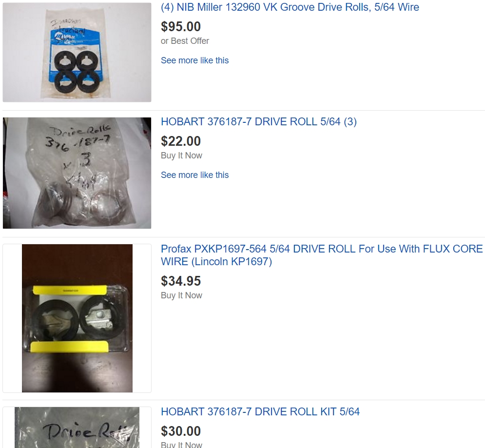Image resolution: width=485 pixels, height=448 pixels.
Task: Click Buy It Now under the $30.00 price
Action: 181,445
